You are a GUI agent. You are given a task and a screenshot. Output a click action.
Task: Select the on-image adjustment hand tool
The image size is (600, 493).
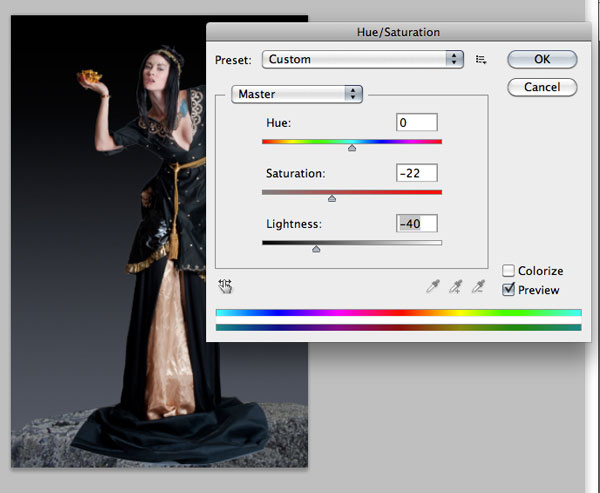click(x=225, y=286)
